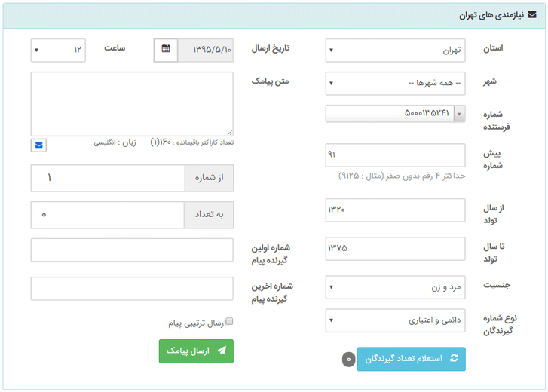Click the استعلام تعداد گیرندگان button
548x392 pixels.
412,359
